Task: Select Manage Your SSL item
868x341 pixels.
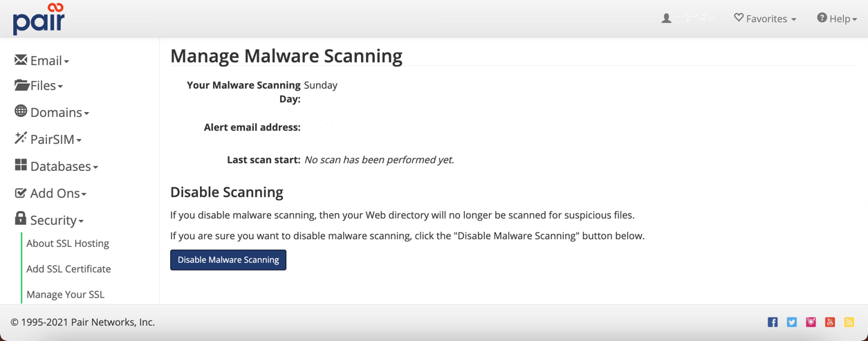Action: [65, 295]
